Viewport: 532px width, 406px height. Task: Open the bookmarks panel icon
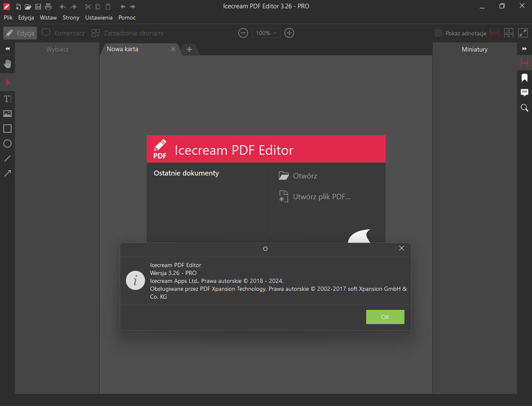524,78
